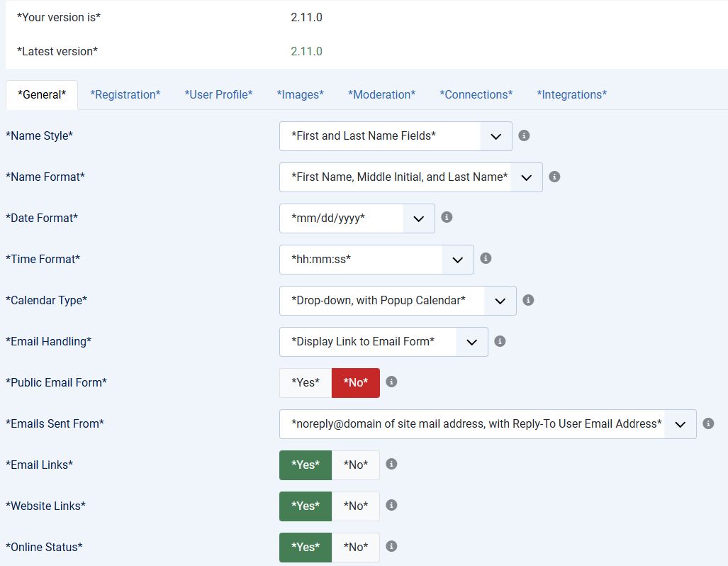
Task: Click the Date Format info icon
Action: (x=447, y=218)
